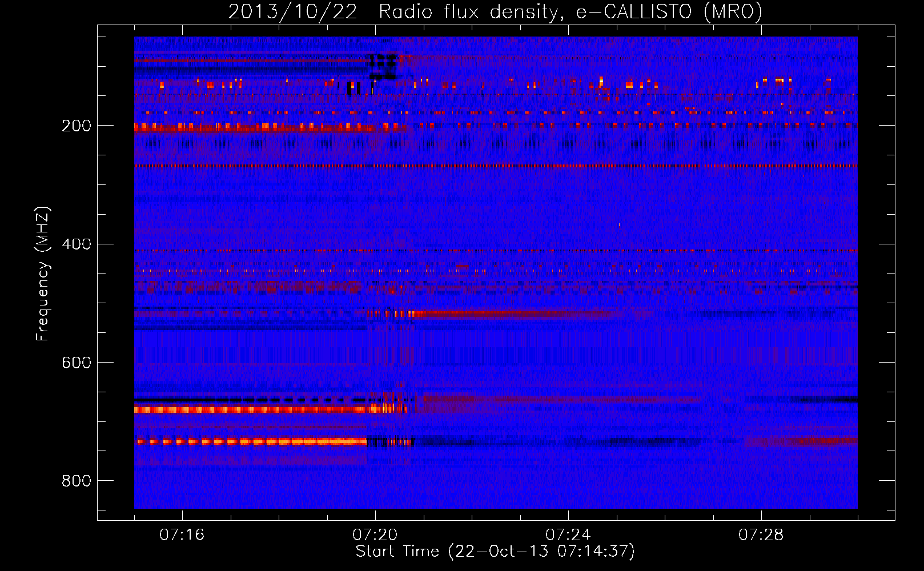The height and width of the screenshot is (571, 924).
Task: Click the "Frequency (MHZ)" axis label
Action: [42, 274]
